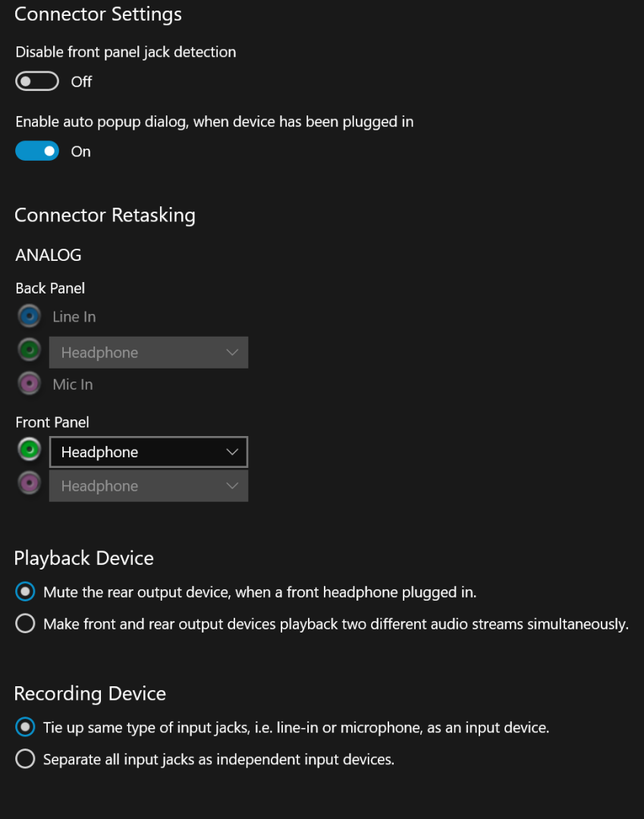
Task: Click the Mic In label
Action: pos(73,384)
